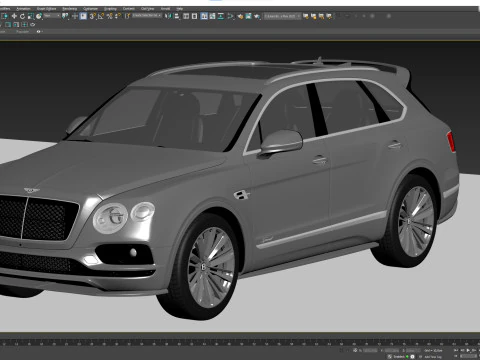
Task: Select the Select and Rotate tool
Action: 22,16
